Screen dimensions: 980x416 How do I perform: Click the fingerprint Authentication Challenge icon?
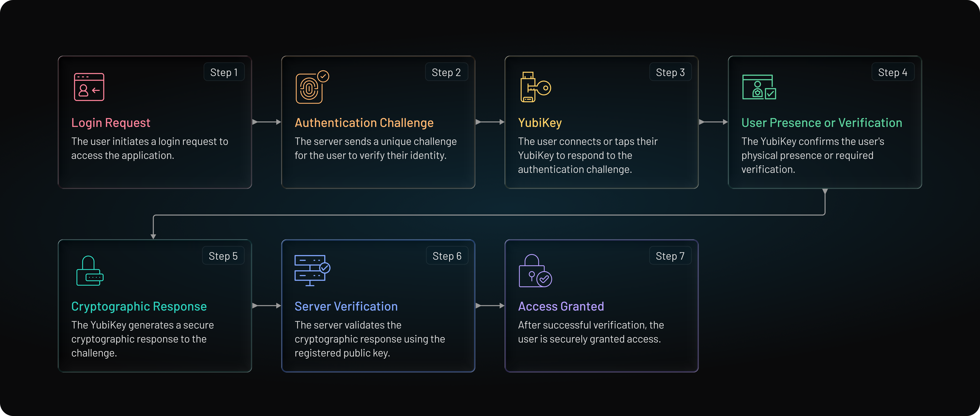312,87
